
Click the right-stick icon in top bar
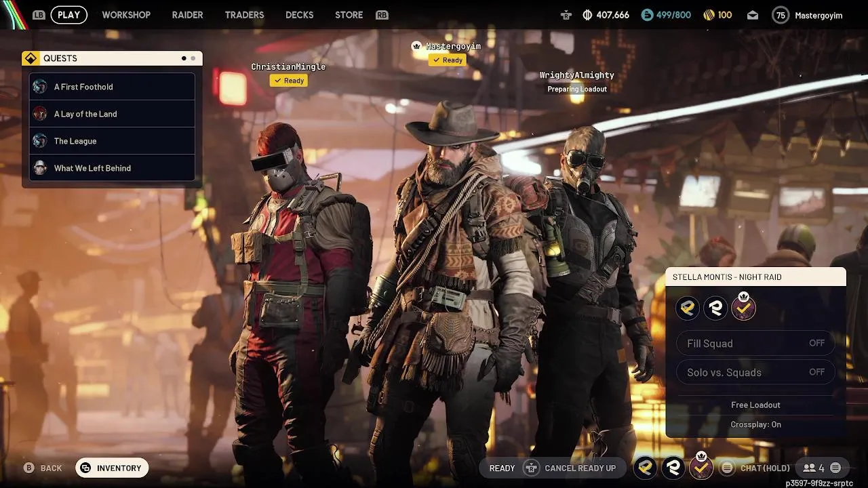click(x=566, y=15)
